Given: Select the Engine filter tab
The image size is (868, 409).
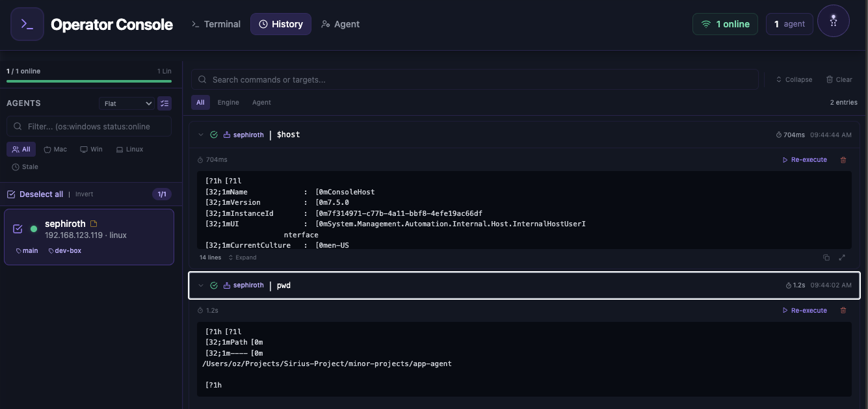Looking at the screenshot, I should 228,102.
